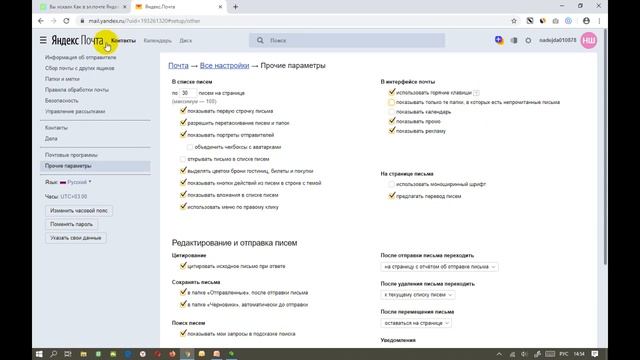The image size is (640, 360).
Task: Open the theme selection icon in header
Action: (514, 40)
